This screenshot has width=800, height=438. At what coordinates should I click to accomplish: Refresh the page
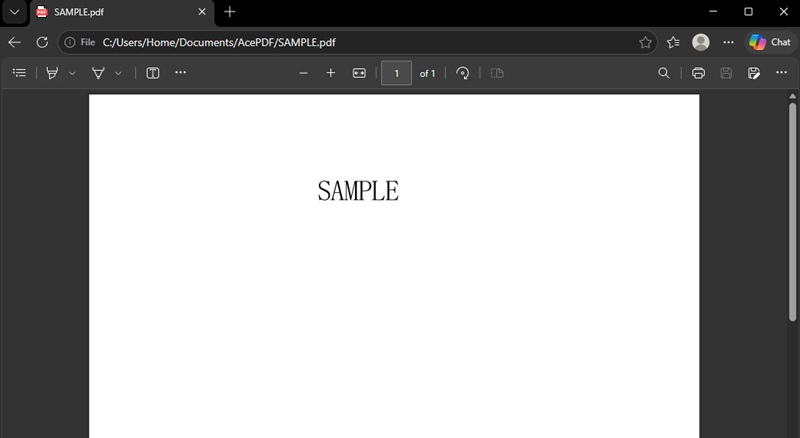[42, 42]
